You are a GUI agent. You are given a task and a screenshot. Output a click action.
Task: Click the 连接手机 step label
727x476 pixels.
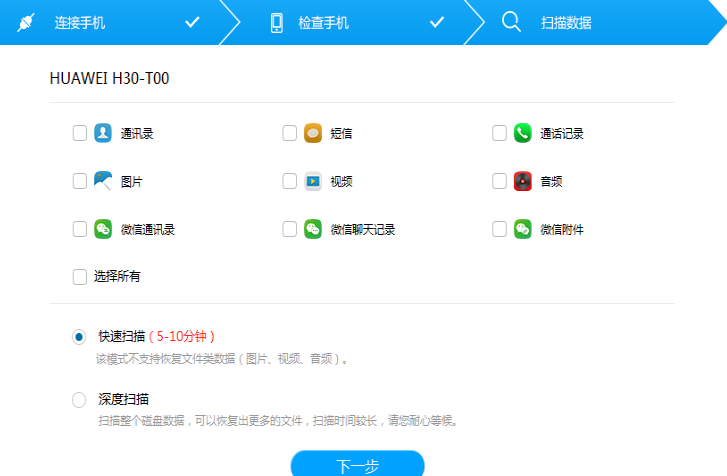point(80,23)
